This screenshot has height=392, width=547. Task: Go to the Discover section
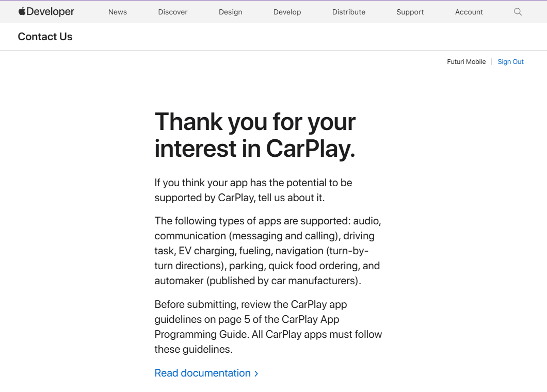coord(173,12)
